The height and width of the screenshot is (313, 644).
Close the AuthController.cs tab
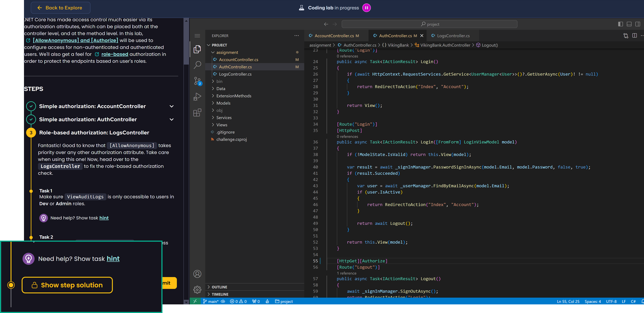coord(422,36)
